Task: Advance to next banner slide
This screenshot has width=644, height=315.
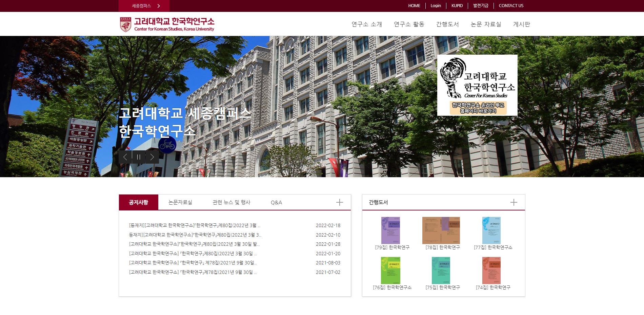Action: click(x=152, y=157)
